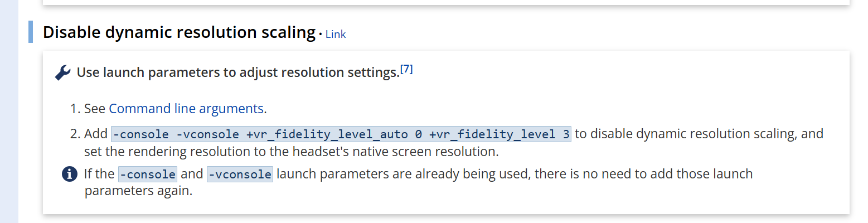Click the blue bar beside section heading
Viewport: 868px width, 223px height.
point(31,32)
